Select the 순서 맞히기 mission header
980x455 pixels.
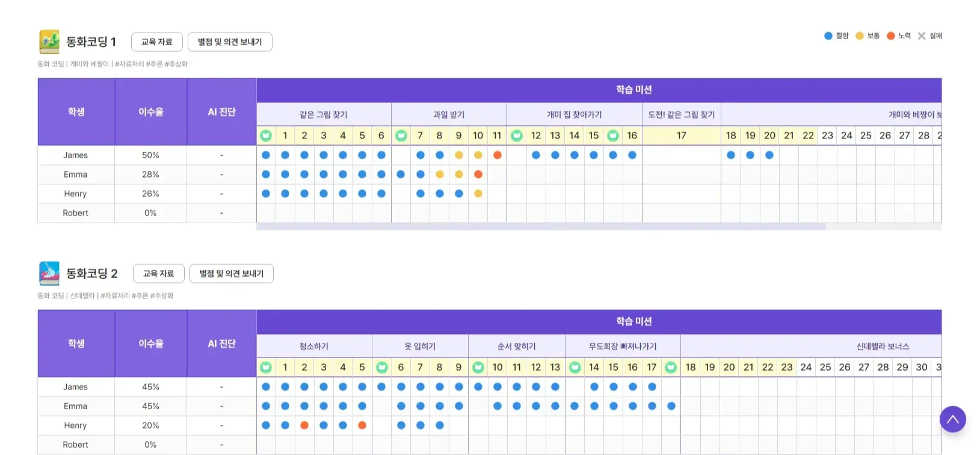coord(516,347)
